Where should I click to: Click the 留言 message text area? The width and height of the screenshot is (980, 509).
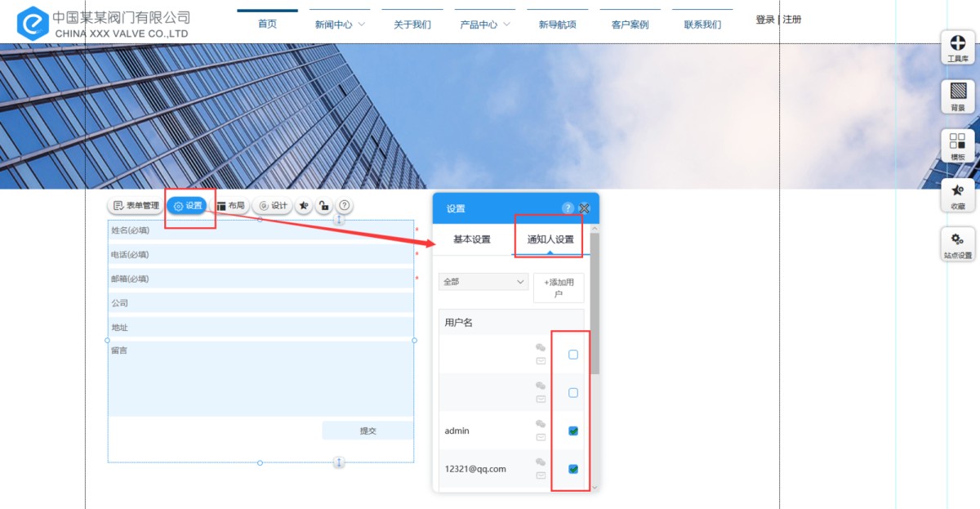point(261,379)
